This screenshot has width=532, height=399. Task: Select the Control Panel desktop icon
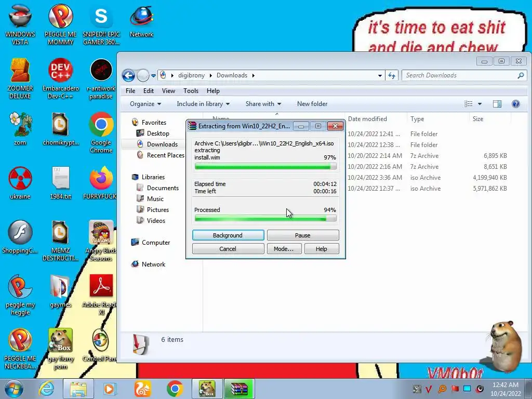pos(100,345)
